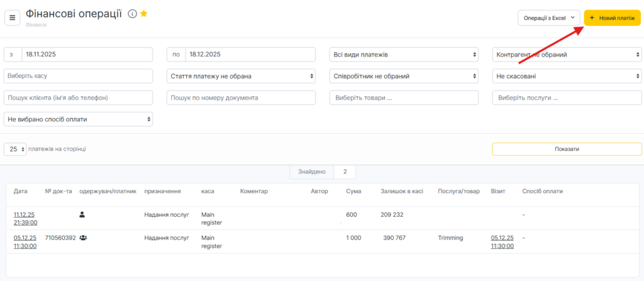Open the Операції з Excel dropdown

pyautogui.click(x=548, y=18)
